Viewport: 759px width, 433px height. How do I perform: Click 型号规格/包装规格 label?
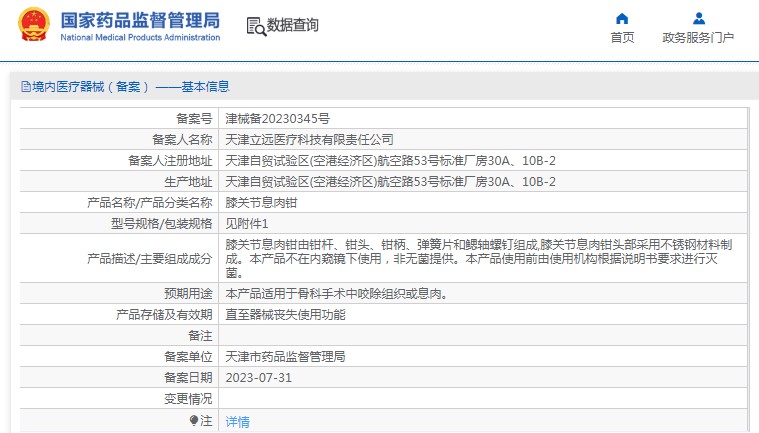pos(162,224)
